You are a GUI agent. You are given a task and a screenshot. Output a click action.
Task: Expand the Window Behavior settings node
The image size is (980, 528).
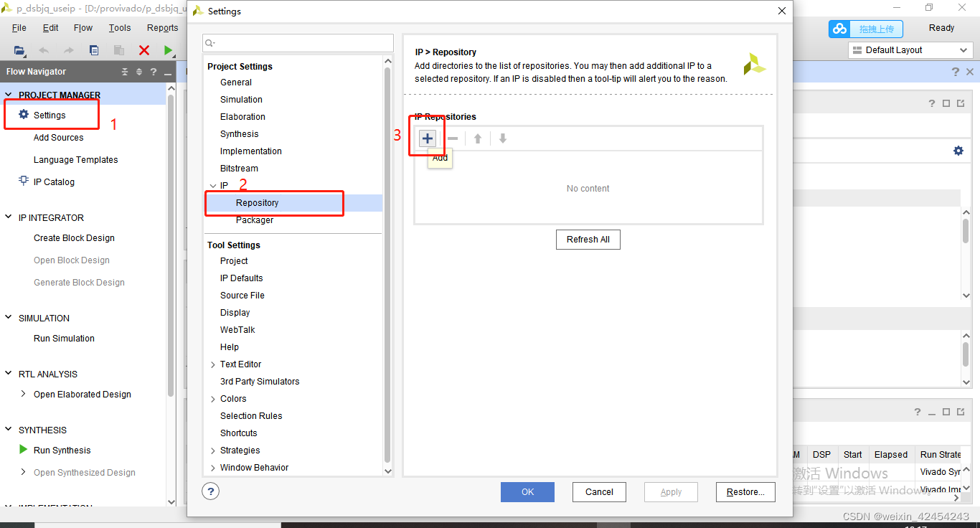[x=212, y=468]
